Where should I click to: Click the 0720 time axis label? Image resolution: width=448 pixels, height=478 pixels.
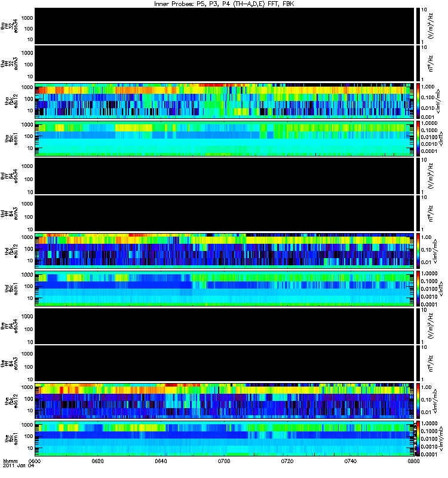point(287,461)
